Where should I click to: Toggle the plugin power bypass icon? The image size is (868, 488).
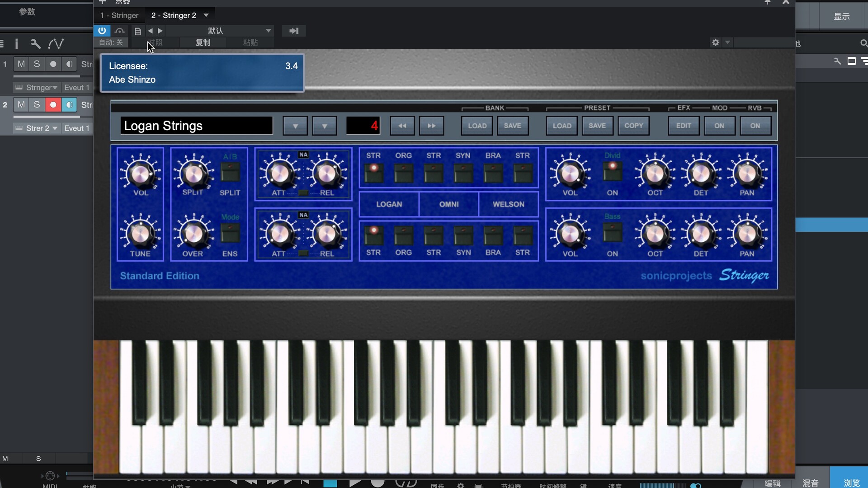[102, 31]
